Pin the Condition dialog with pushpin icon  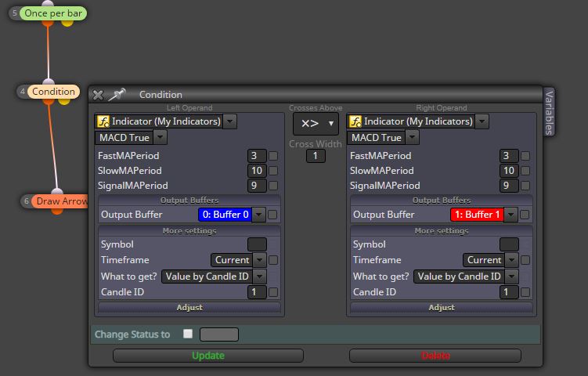[x=117, y=95]
